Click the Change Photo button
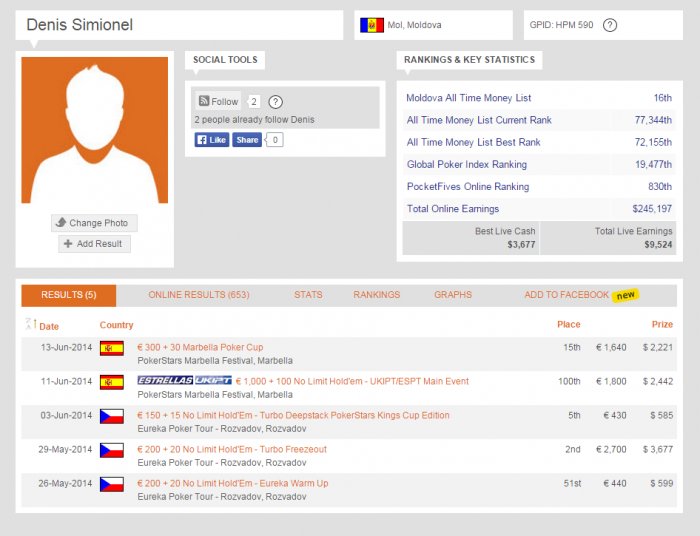The image size is (700, 536). [94, 223]
